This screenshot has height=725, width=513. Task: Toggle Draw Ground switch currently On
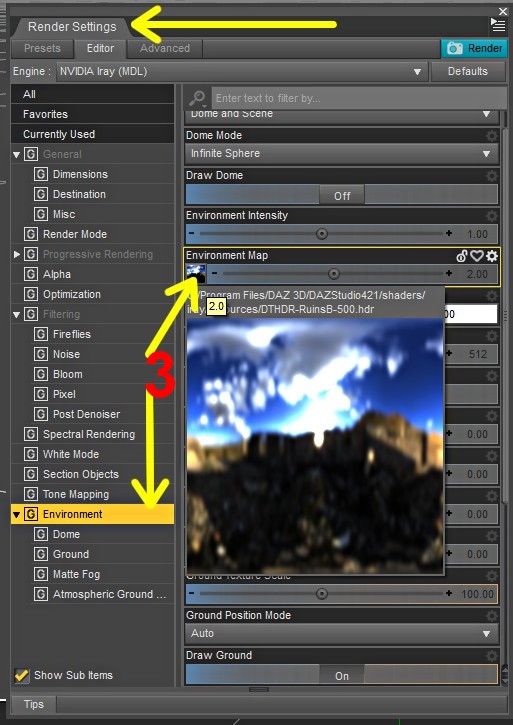(x=342, y=675)
